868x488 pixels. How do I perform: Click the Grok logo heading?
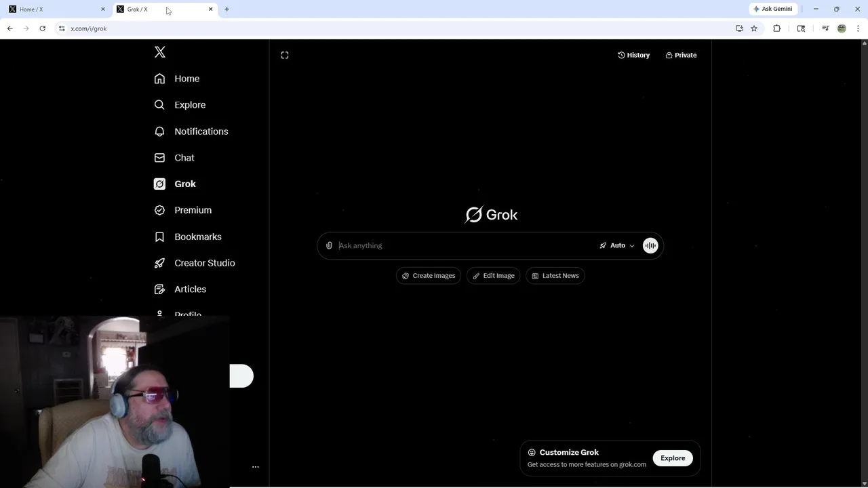point(492,215)
